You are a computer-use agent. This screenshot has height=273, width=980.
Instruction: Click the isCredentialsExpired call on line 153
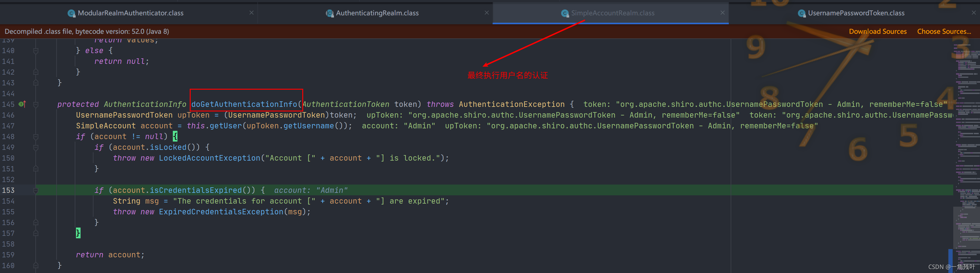[196, 190]
